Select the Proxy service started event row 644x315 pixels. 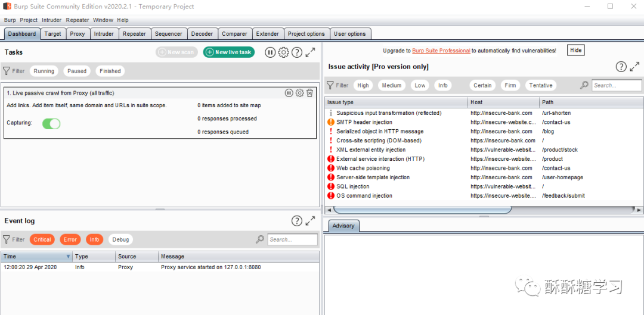click(x=160, y=267)
